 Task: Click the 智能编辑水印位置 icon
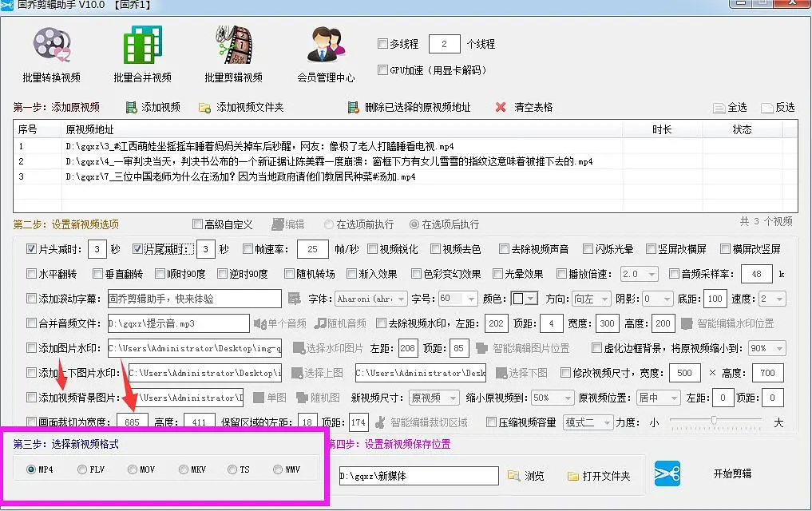coord(687,323)
